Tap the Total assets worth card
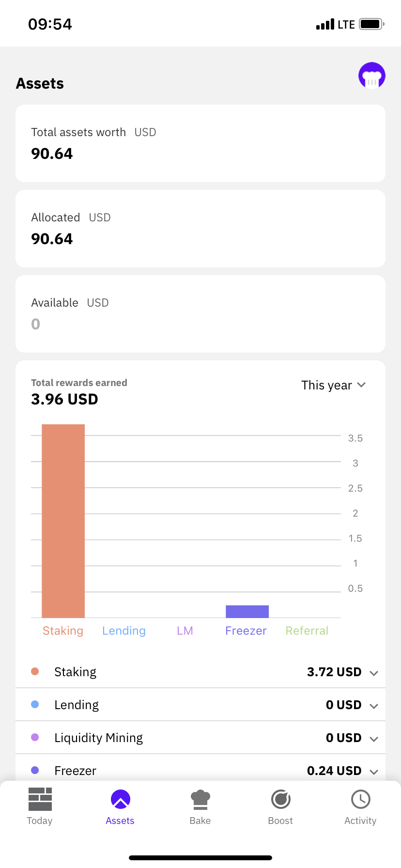The image size is (401, 868). pos(200,143)
